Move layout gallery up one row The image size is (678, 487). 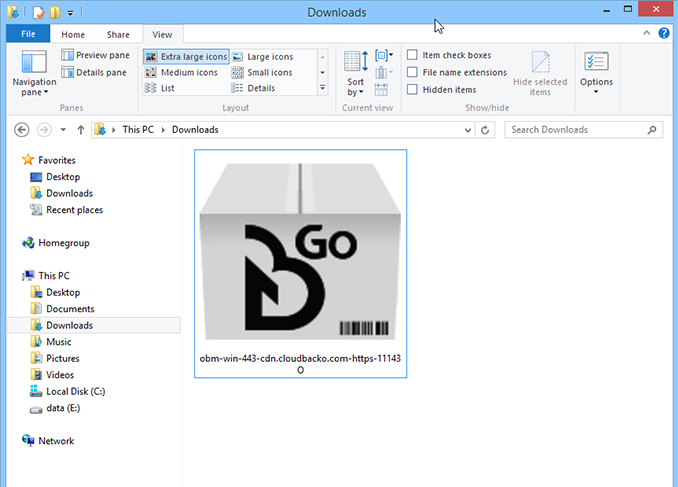(x=323, y=57)
